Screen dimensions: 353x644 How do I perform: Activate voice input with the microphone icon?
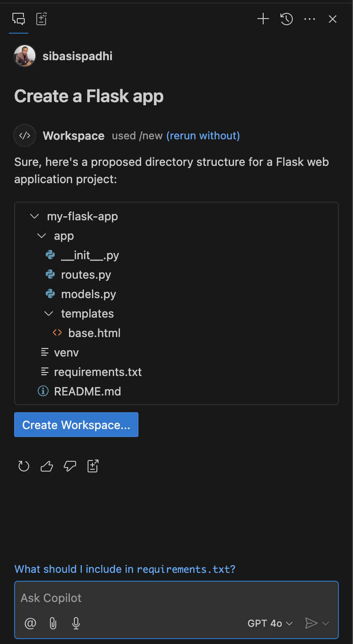[76, 623]
